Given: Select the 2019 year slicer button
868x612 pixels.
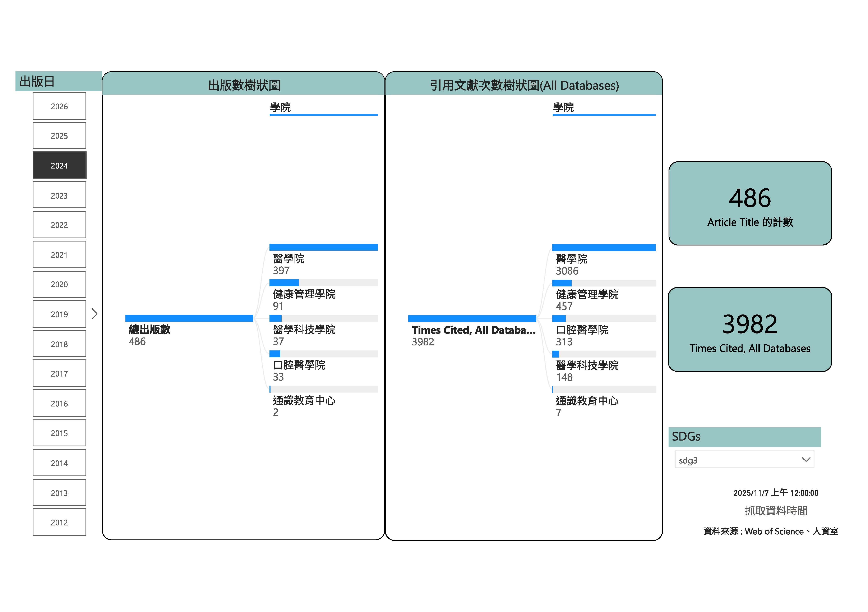Looking at the screenshot, I should point(59,314).
